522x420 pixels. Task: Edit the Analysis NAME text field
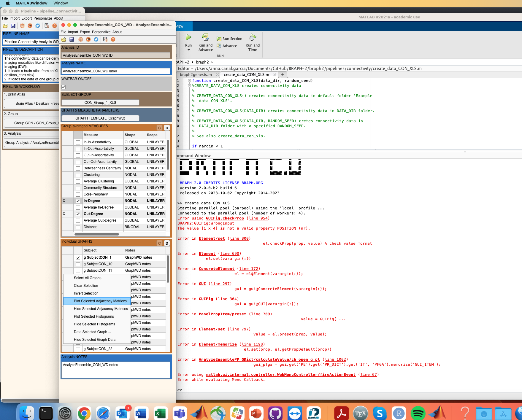(116, 71)
